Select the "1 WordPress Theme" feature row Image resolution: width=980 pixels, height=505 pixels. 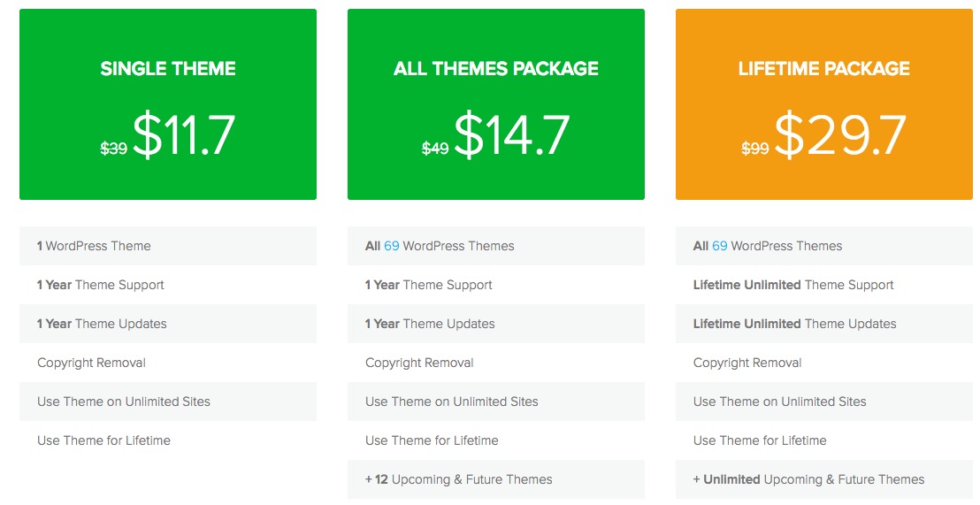94,246
